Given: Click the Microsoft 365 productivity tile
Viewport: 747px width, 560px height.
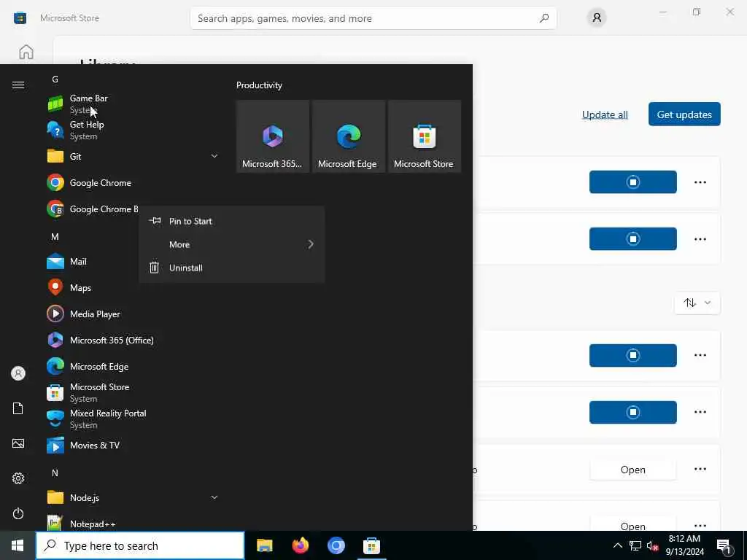Looking at the screenshot, I should tap(273, 136).
